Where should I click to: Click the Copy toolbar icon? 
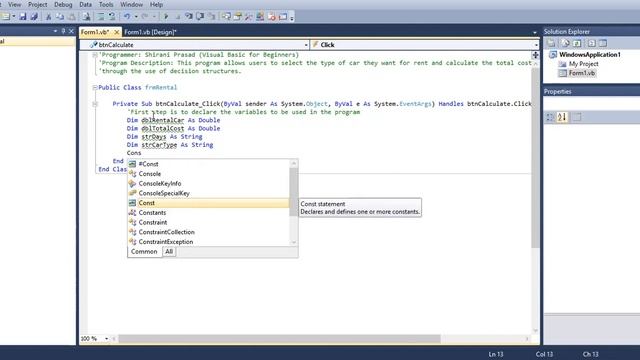[x=60, y=17]
